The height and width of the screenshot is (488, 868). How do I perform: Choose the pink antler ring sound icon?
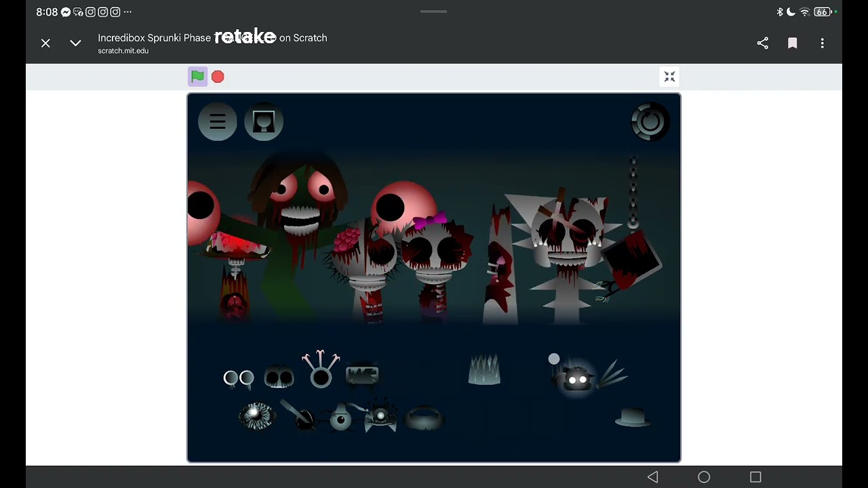pos(321,369)
